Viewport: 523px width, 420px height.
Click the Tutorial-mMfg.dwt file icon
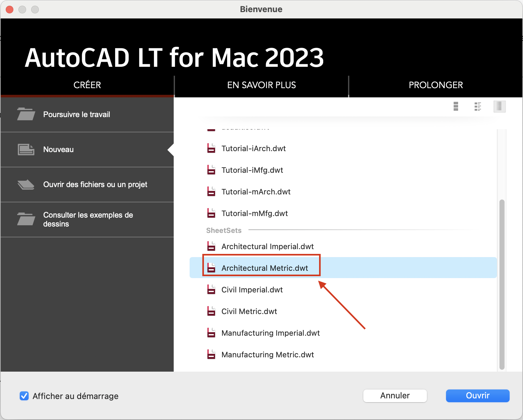(x=211, y=213)
